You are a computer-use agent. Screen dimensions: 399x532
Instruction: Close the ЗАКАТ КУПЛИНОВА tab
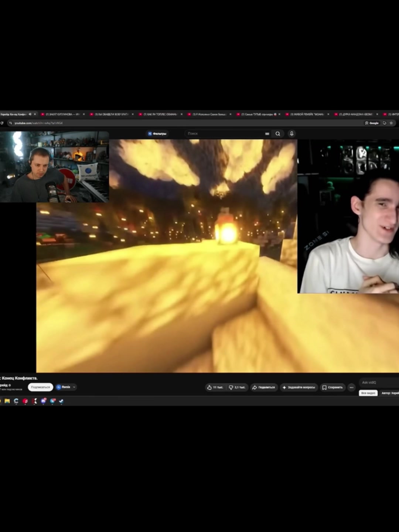[x=83, y=115]
